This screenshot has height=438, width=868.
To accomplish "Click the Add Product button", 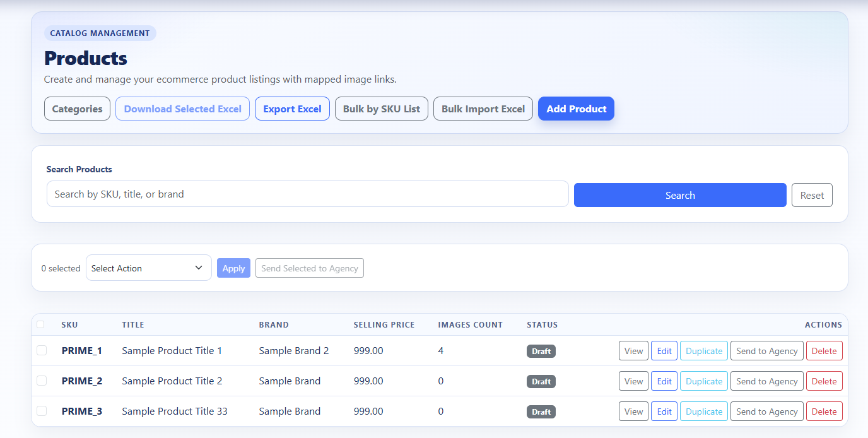I will click(577, 109).
